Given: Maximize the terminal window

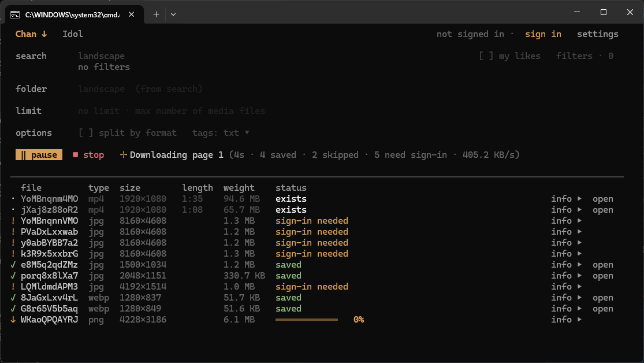Looking at the screenshot, I should [x=604, y=12].
